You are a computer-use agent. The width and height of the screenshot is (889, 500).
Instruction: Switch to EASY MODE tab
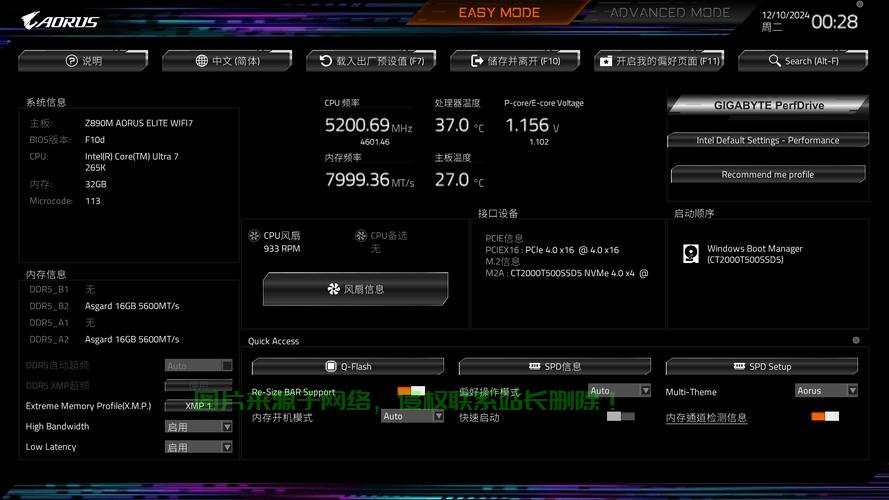click(499, 12)
